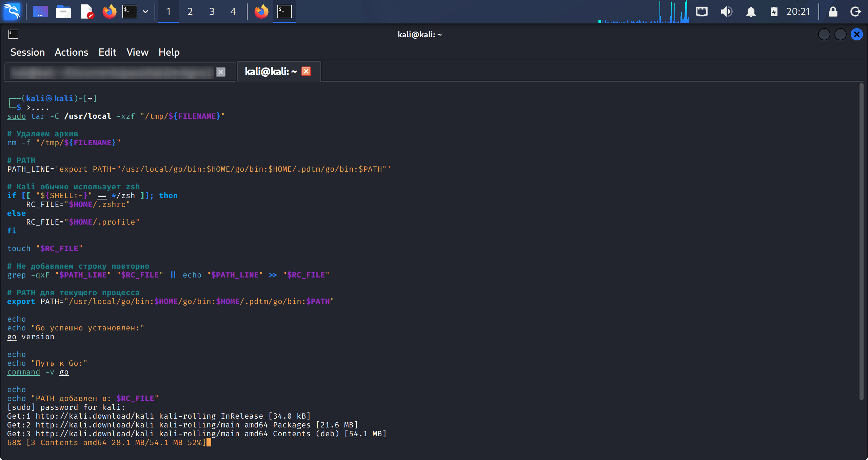
Task: Switch to the running Firefox window in taskbar
Action: click(261, 12)
